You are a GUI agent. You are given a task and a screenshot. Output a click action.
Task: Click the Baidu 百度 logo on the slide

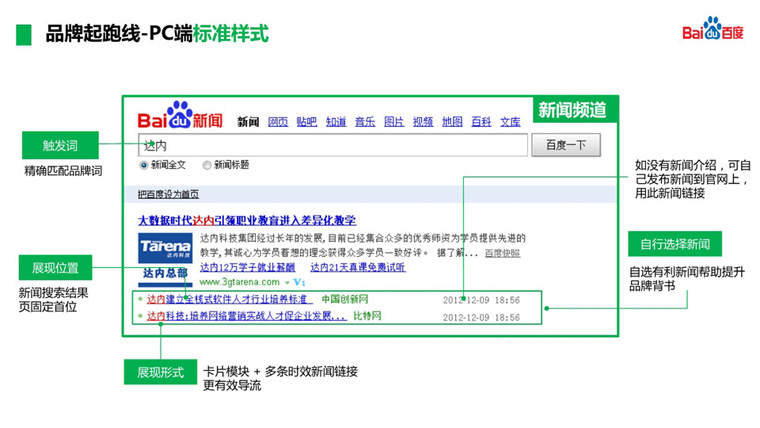tap(712, 29)
